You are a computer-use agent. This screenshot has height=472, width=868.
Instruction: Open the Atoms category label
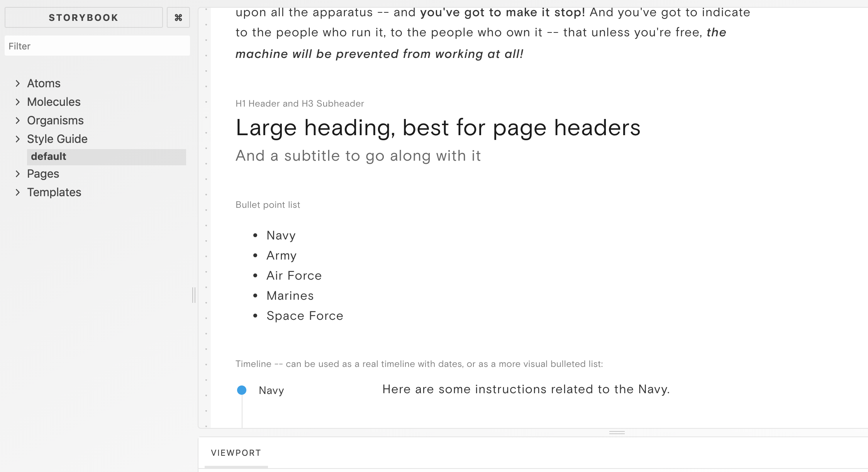[44, 83]
